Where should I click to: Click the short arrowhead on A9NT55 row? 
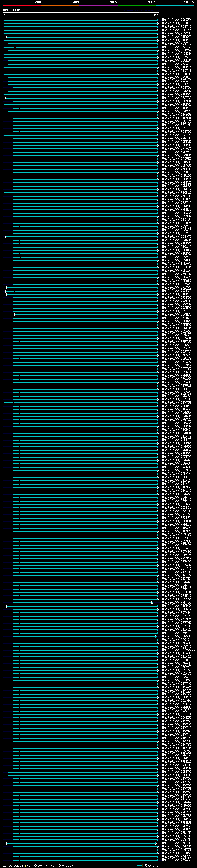[x=152, y=603]
